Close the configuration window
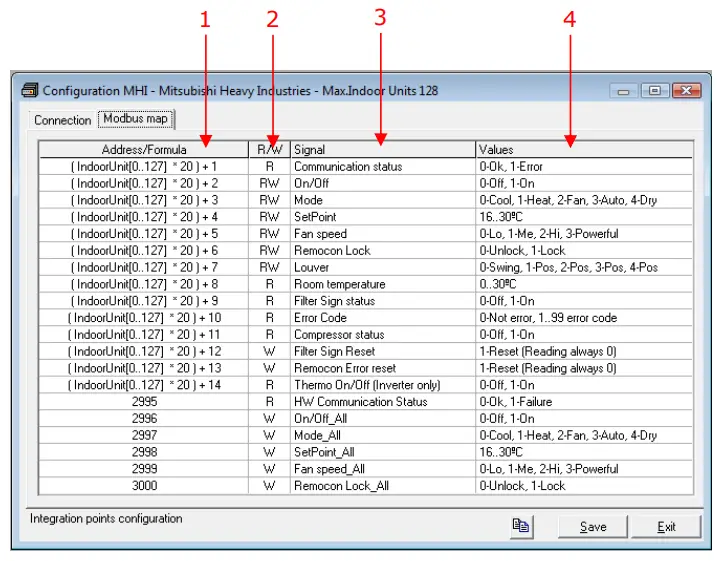719x561 pixels. [x=686, y=91]
